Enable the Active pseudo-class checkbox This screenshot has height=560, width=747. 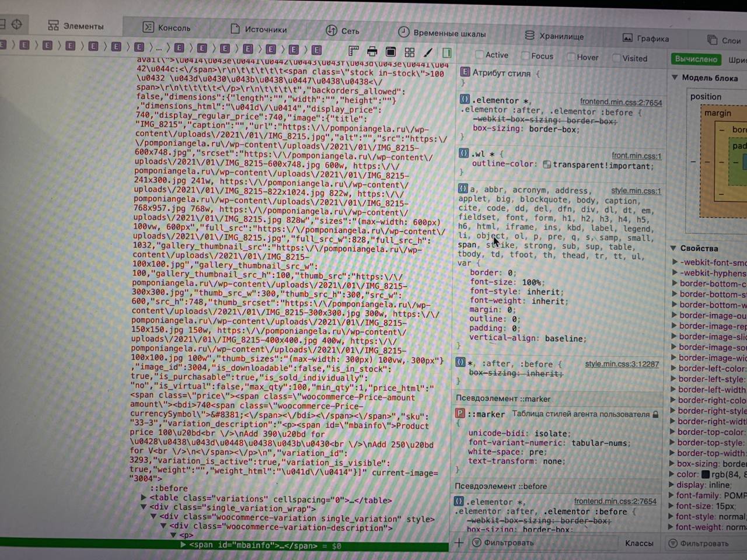[x=479, y=55]
